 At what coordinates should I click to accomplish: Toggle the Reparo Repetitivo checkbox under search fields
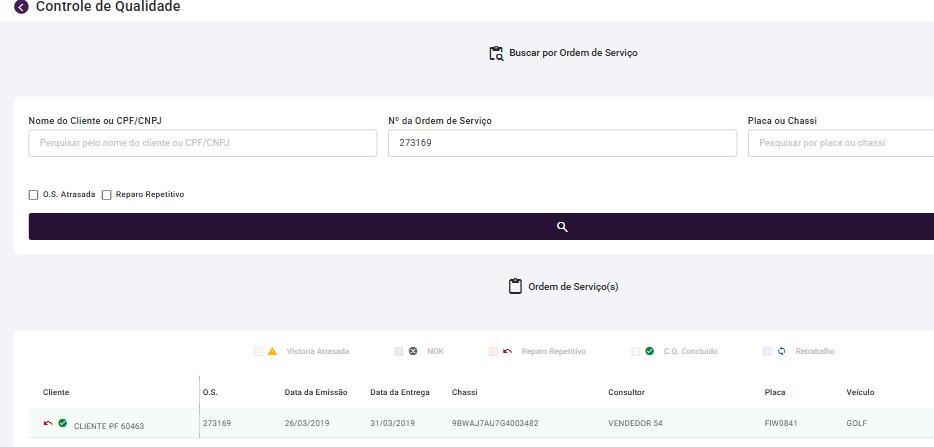coord(107,195)
